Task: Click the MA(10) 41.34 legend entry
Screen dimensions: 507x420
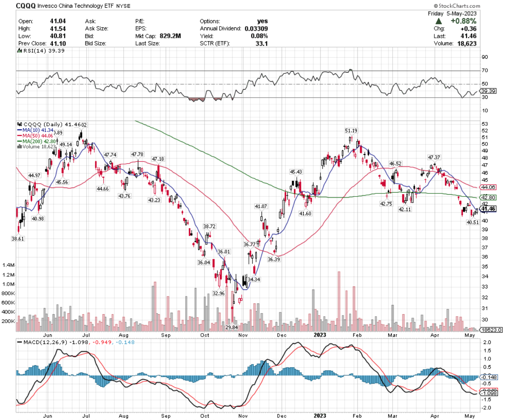Action: 38,130
